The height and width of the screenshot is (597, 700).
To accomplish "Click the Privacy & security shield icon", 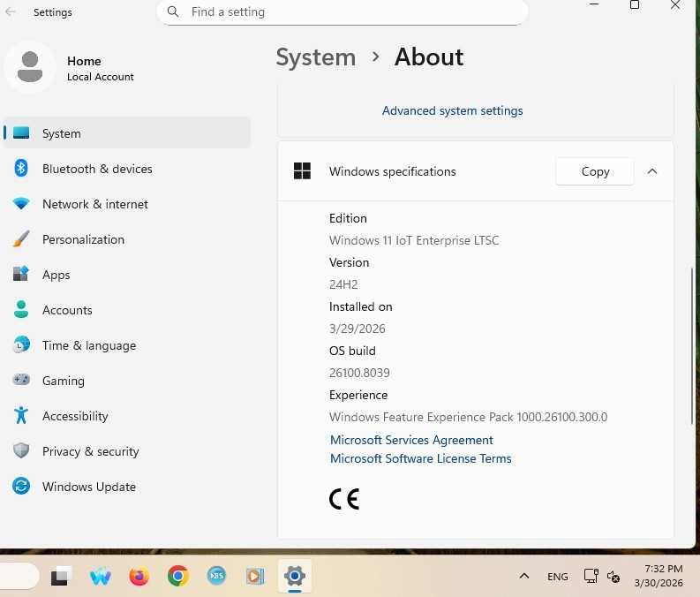I will coord(21,450).
